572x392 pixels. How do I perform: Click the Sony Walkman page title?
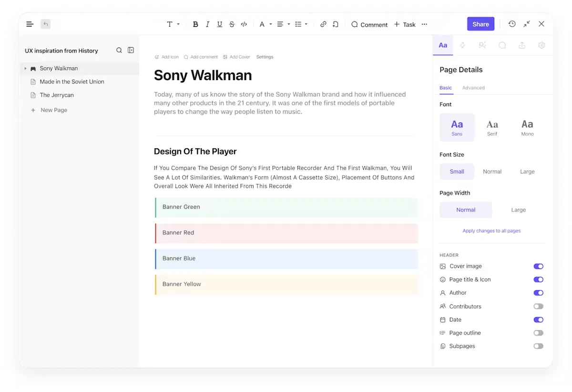point(203,75)
